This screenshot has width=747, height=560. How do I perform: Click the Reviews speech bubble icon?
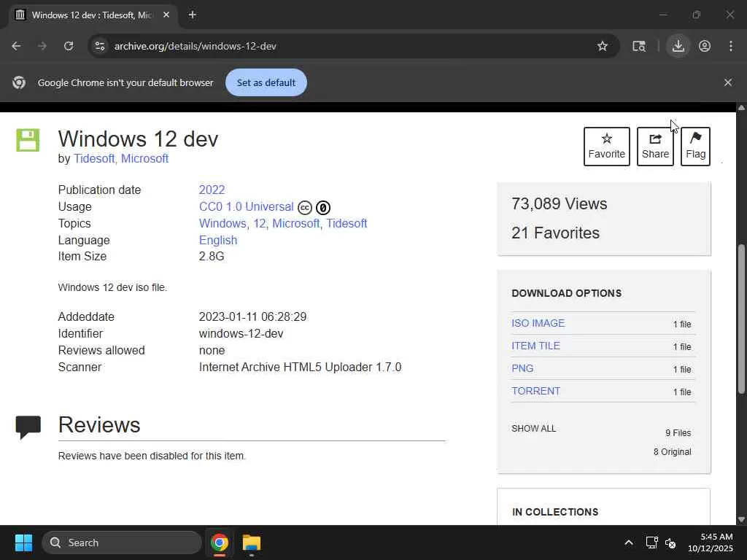[x=28, y=427]
